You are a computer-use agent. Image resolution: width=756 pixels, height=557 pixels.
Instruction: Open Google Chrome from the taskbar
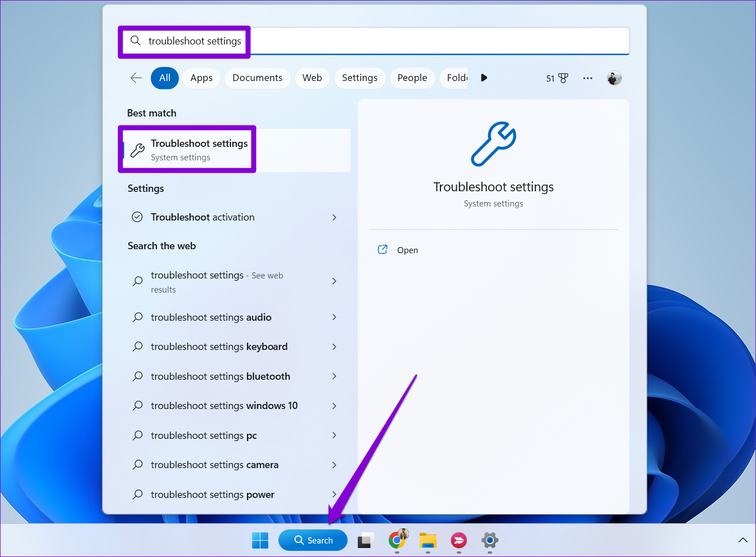398,540
